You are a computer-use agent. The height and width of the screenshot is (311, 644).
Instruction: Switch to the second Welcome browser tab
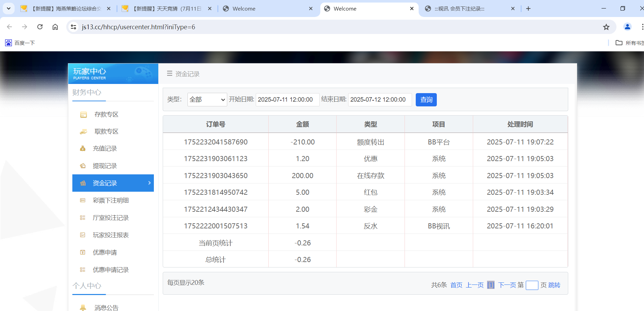click(345, 8)
